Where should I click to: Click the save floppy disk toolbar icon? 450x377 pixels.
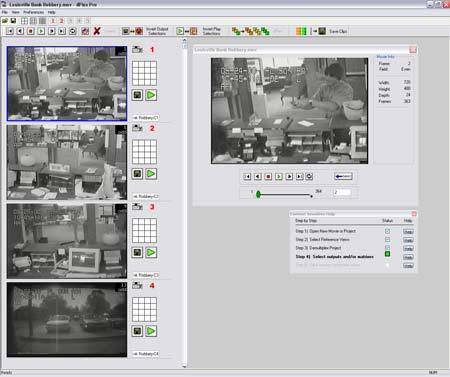click(x=13, y=21)
